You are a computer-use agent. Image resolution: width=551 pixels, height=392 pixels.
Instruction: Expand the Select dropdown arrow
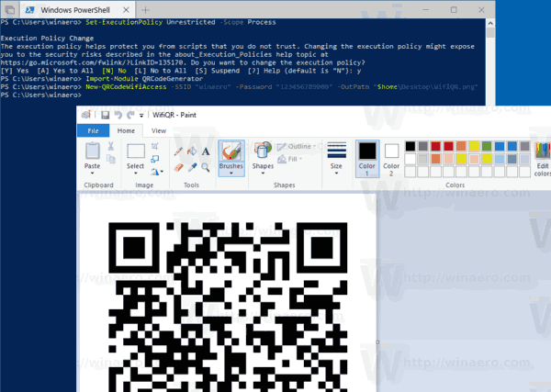[x=136, y=174]
